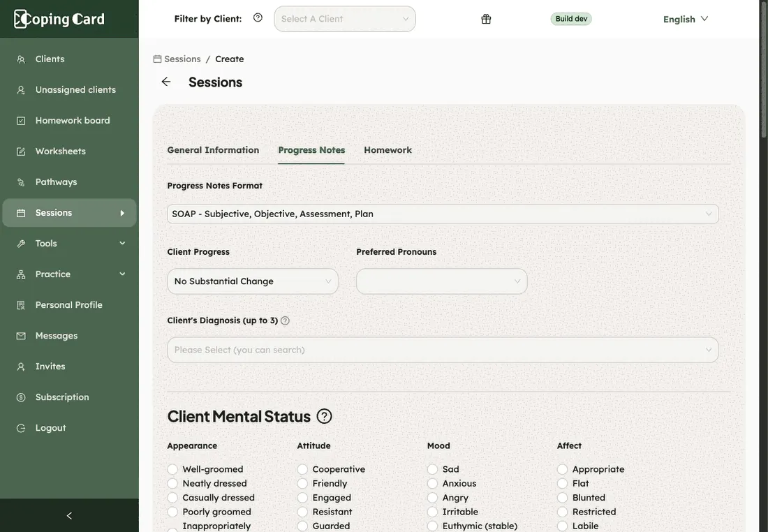Open the Select A Client dropdown
Viewport: 768px width, 532px height.
tap(345, 19)
